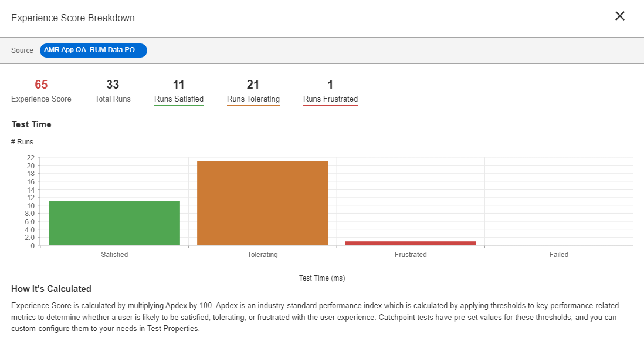Close the Experience Score Breakdown dialog
Screen dimensions: 644x341
coord(620,16)
